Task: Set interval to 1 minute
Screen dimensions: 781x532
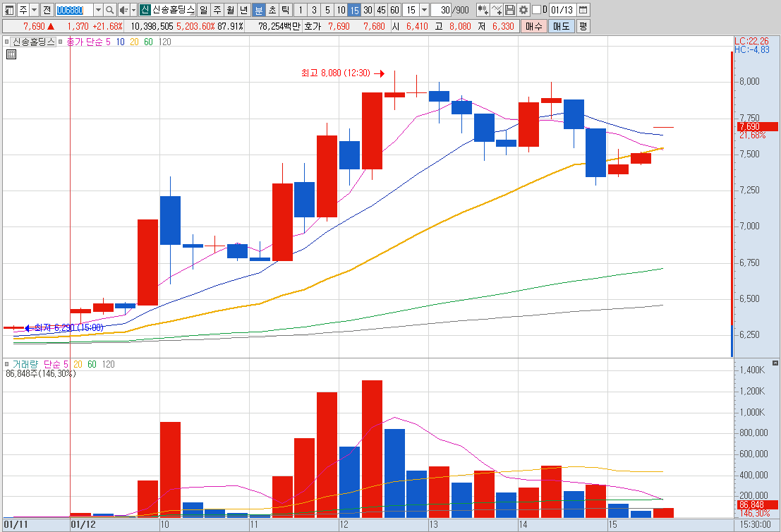Action: pyautogui.click(x=301, y=10)
